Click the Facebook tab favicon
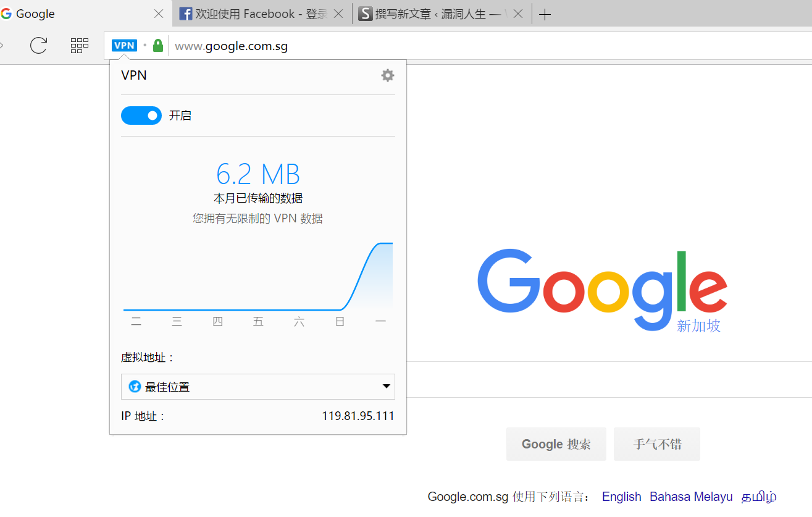The height and width of the screenshot is (517, 812). point(185,14)
